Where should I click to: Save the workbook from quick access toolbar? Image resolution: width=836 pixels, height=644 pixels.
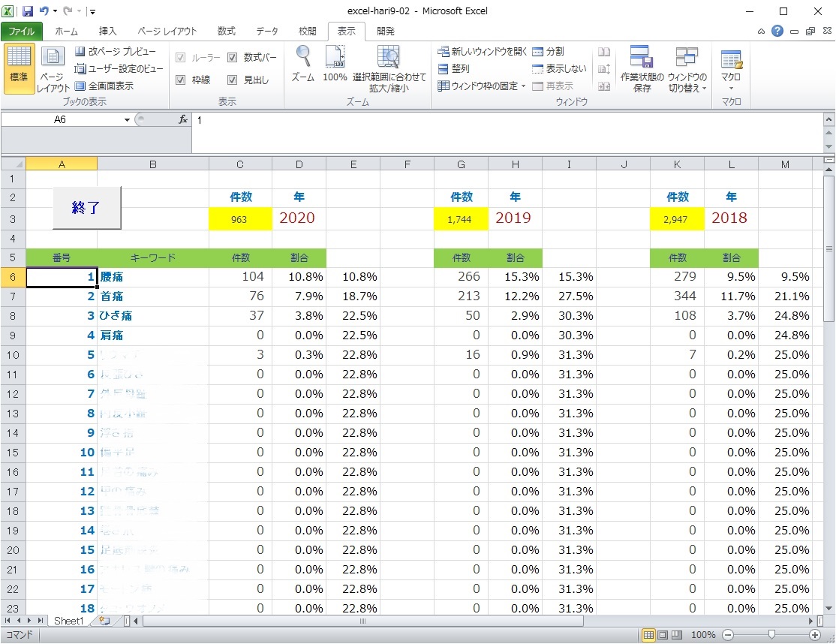(x=28, y=11)
